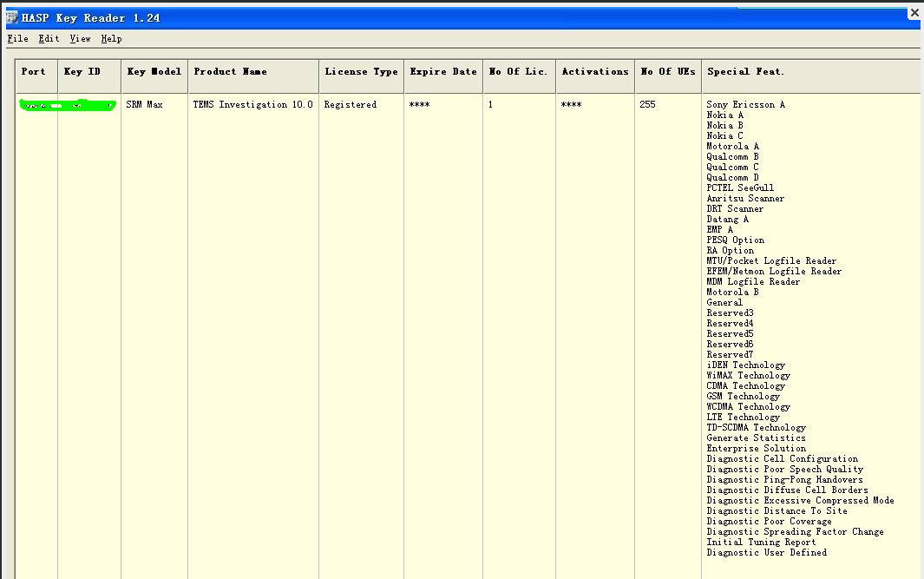Click the No Of Lic. value 1

(490, 104)
